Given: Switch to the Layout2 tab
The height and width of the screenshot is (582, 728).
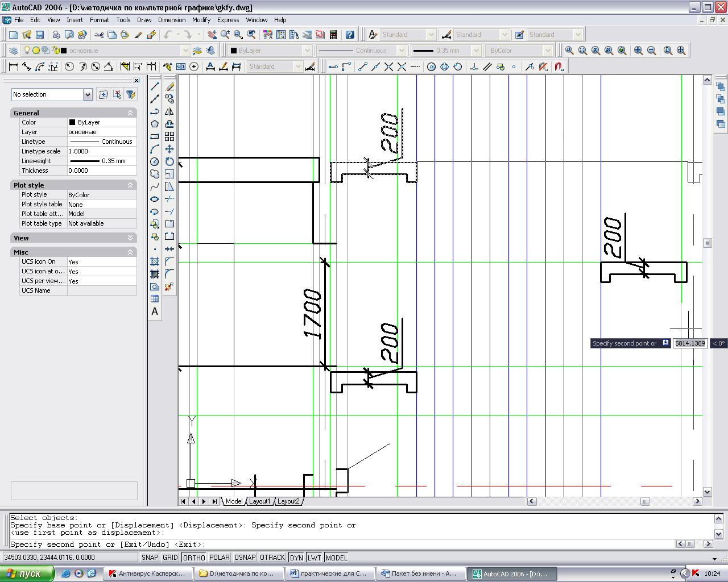Looking at the screenshot, I should coord(288,501).
